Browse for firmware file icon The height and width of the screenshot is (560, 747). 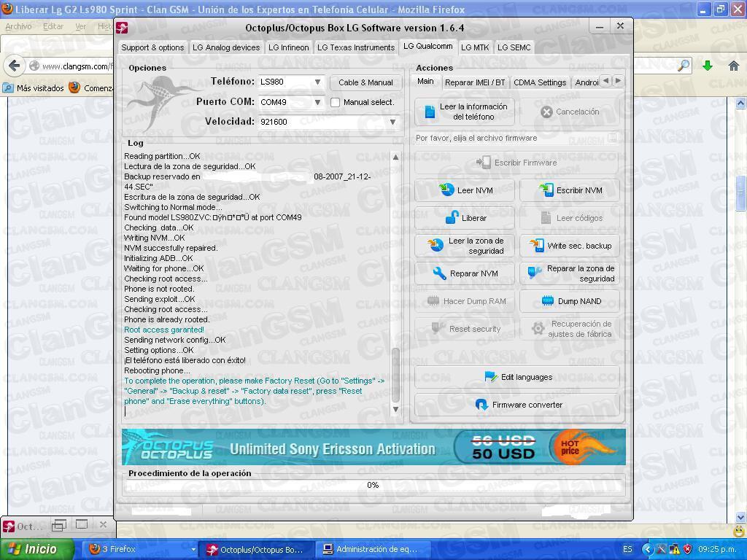pyautogui.click(x=612, y=138)
